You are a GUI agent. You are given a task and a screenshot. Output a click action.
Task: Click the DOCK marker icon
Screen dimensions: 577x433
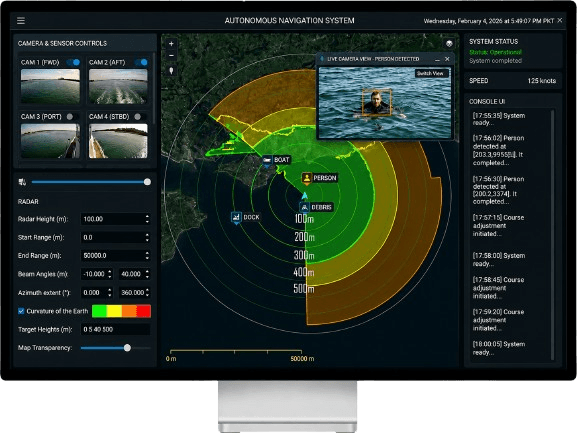pyautogui.click(x=236, y=217)
